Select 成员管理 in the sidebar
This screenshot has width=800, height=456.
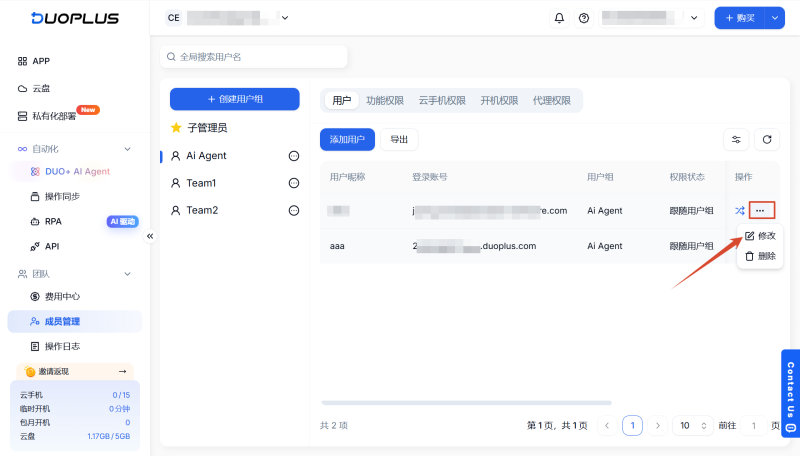[x=74, y=321]
